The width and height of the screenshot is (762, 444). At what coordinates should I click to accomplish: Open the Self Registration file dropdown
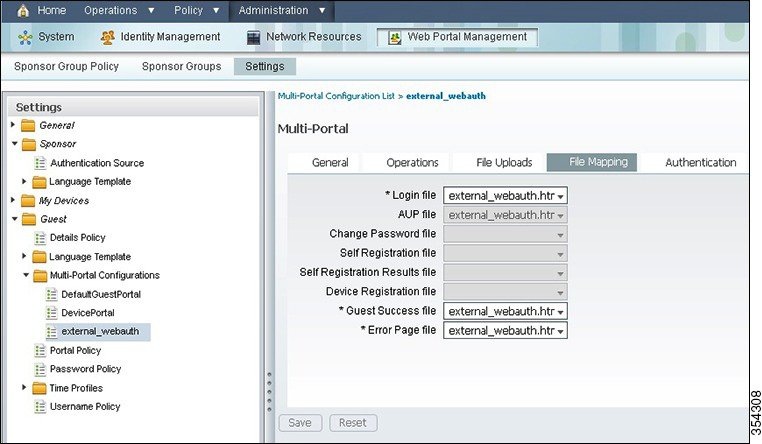click(x=505, y=254)
